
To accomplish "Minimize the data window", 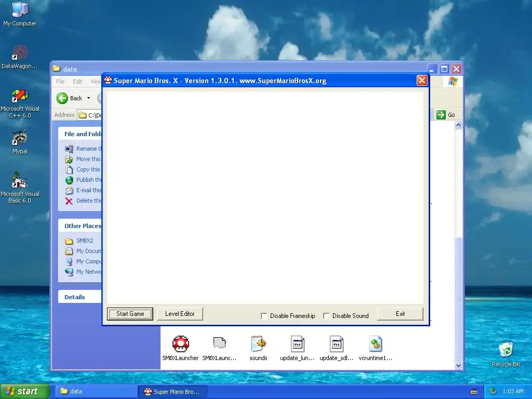I will (432, 69).
